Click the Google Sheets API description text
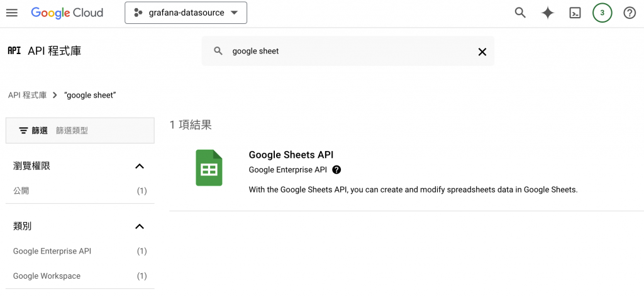This screenshot has width=644, height=297. (x=413, y=190)
